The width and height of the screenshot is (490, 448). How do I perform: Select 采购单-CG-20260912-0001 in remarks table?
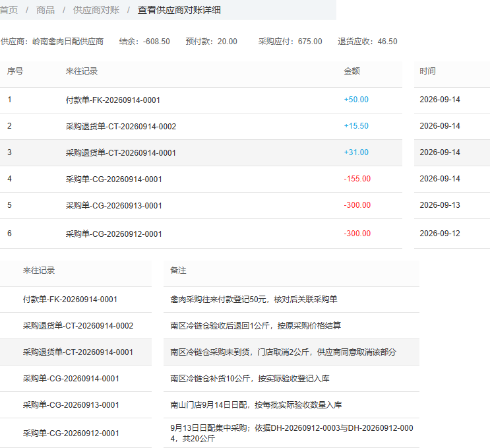(71, 433)
